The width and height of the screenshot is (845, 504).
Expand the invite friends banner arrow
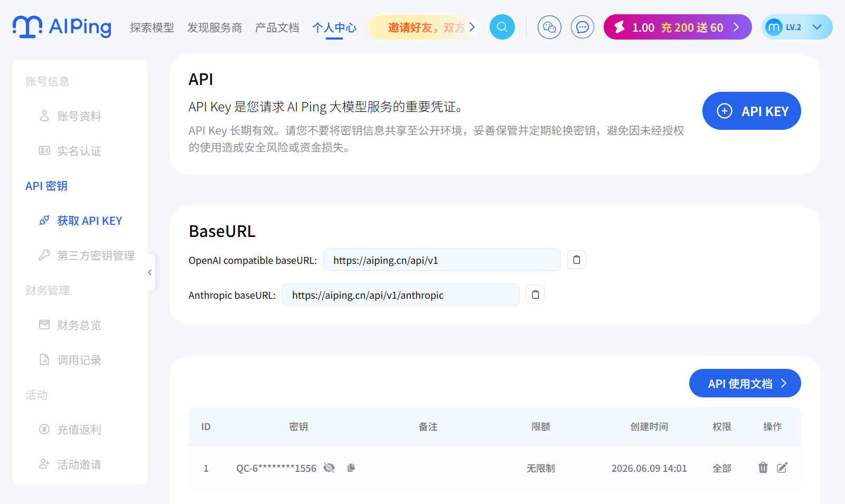click(x=472, y=27)
